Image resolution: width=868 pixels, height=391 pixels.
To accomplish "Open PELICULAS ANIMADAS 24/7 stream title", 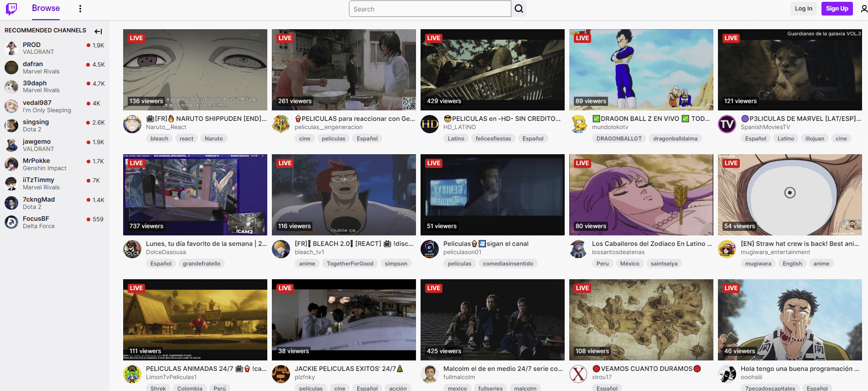I will tap(206, 369).
